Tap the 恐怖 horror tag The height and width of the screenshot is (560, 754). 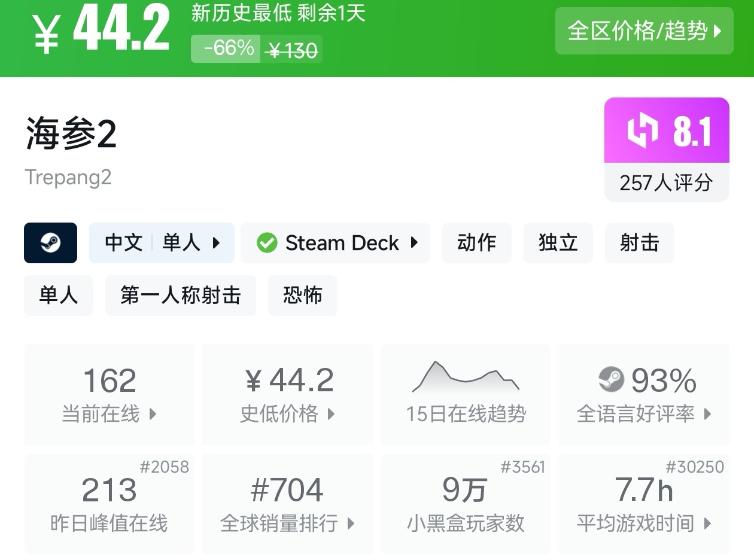302,296
